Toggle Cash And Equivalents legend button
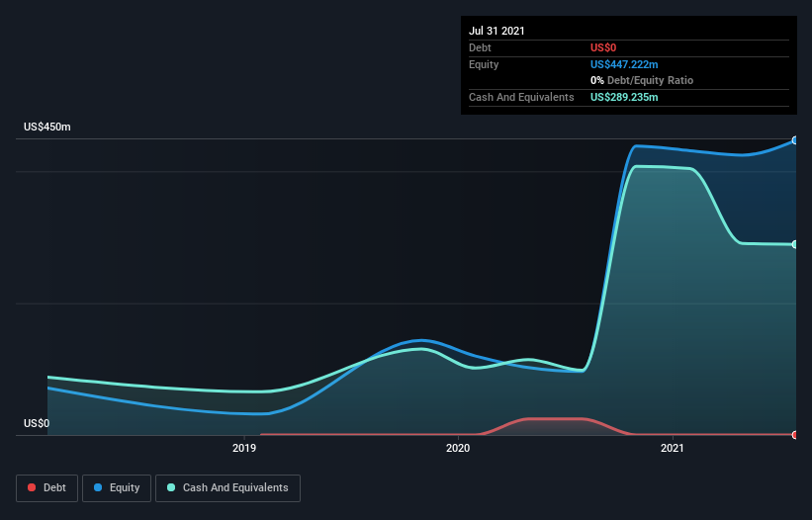The image size is (812, 520). (x=227, y=488)
